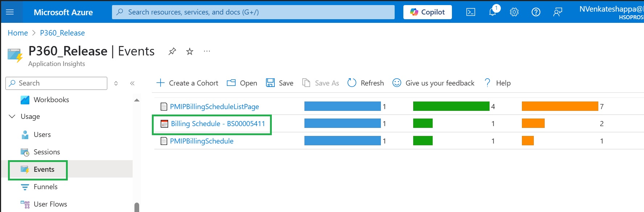The width and height of the screenshot is (644, 212).
Task: Click the Refresh toolbar button
Action: [x=366, y=83]
